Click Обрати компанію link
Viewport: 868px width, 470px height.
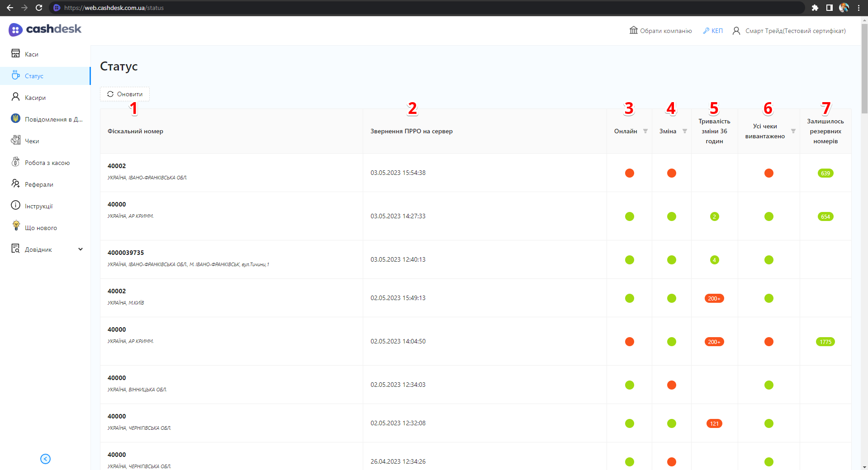666,31
